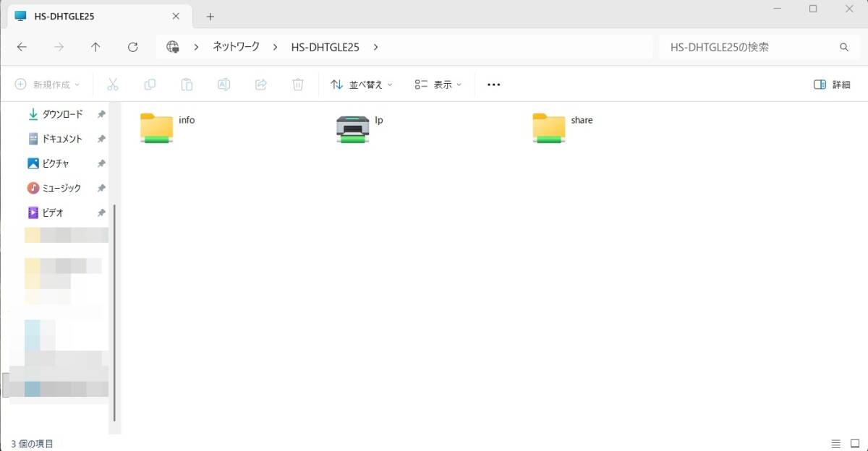This screenshot has height=451, width=868.
Task: Select large thumbnails view toggle in status bar
Action: pyautogui.click(x=854, y=444)
